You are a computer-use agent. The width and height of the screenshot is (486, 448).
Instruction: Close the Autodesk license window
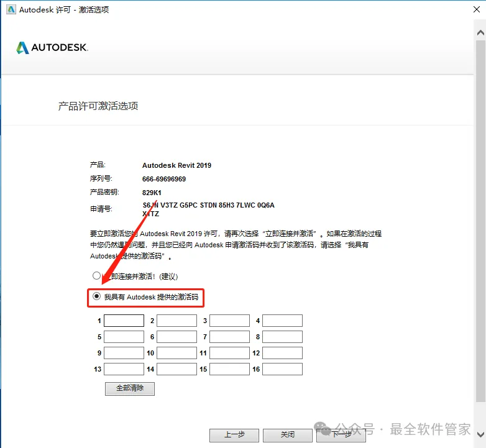477,9
